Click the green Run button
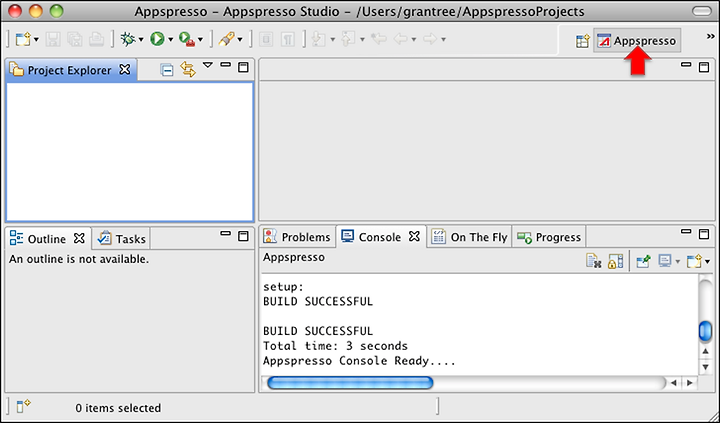720x423 pixels. click(158, 39)
